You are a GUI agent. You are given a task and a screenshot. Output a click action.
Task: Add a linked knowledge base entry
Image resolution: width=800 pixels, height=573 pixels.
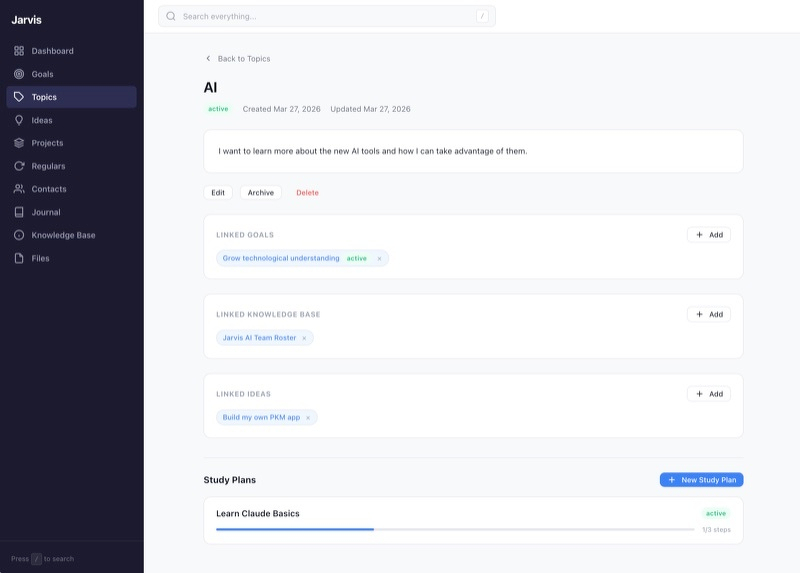click(x=708, y=314)
